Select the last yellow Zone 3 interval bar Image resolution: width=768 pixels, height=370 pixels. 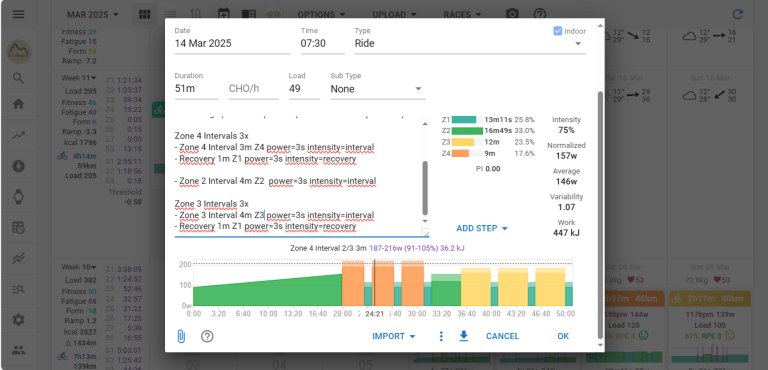pyautogui.click(x=550, y=287)
